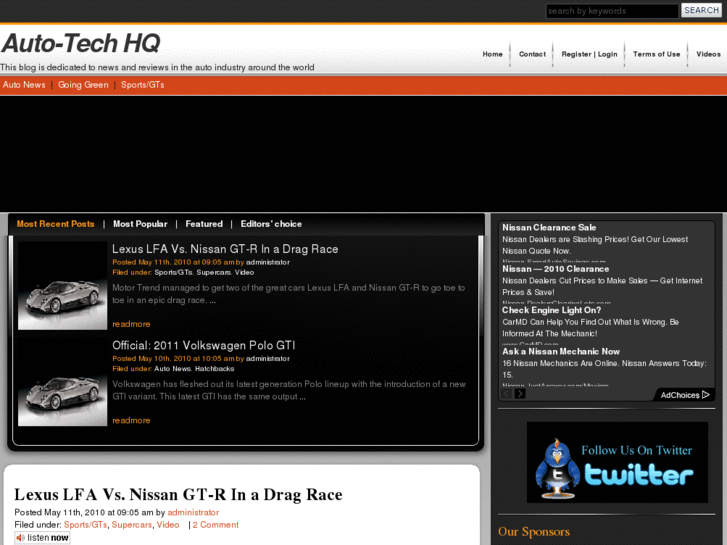Open the Check Engine Light On? ad
727x545 pixels.
coord(552,310)
